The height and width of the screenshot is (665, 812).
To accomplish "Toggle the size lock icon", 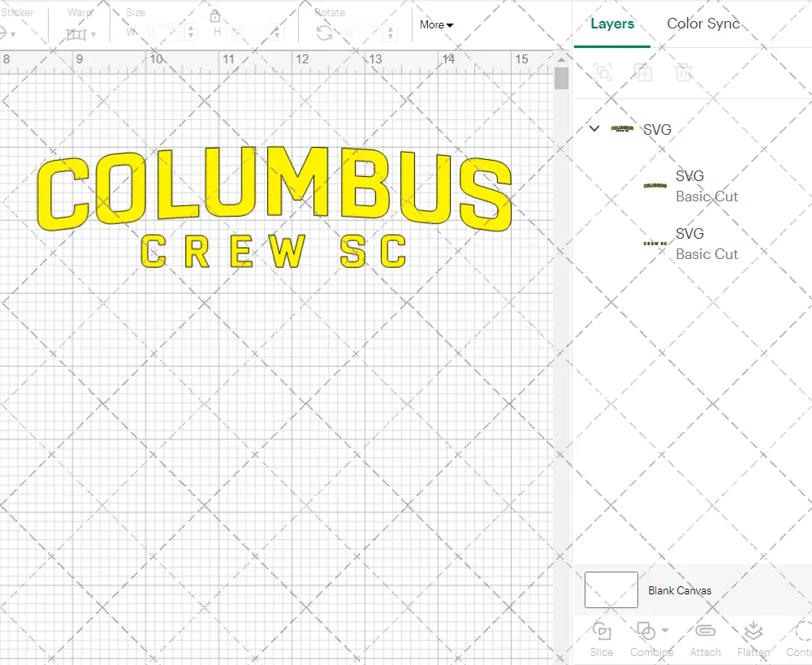I will [215, 16].
